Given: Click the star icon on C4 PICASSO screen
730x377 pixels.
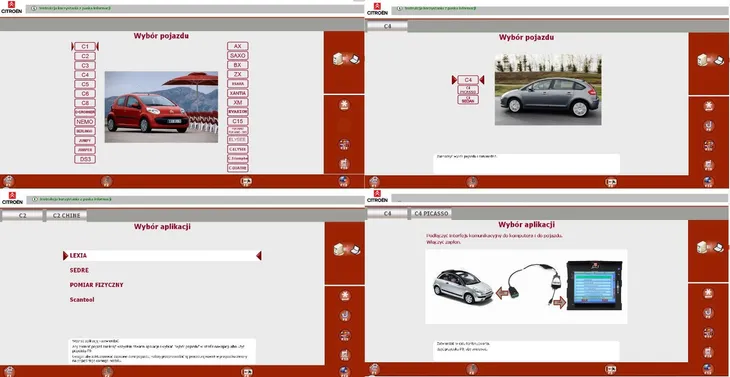Looking at the screenshot, I should pyautogui.click(x=709, y=293).
